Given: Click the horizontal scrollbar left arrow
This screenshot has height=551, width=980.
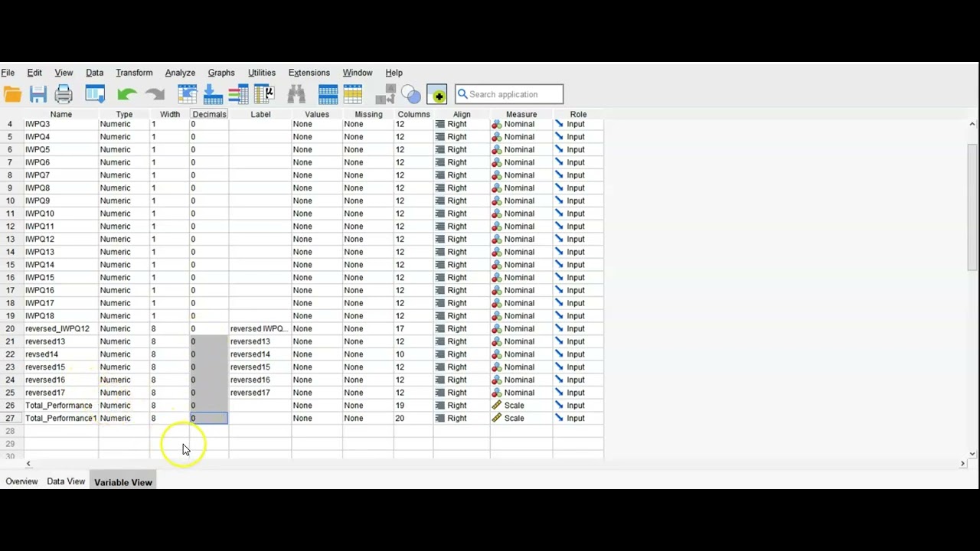Looking at the screenshot, I should [28, 464].
